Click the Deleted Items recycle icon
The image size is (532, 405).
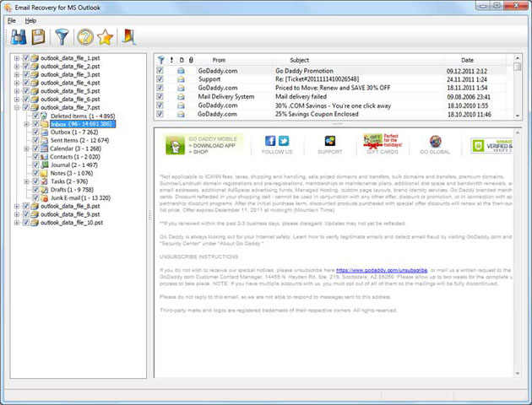click(44, 116)
